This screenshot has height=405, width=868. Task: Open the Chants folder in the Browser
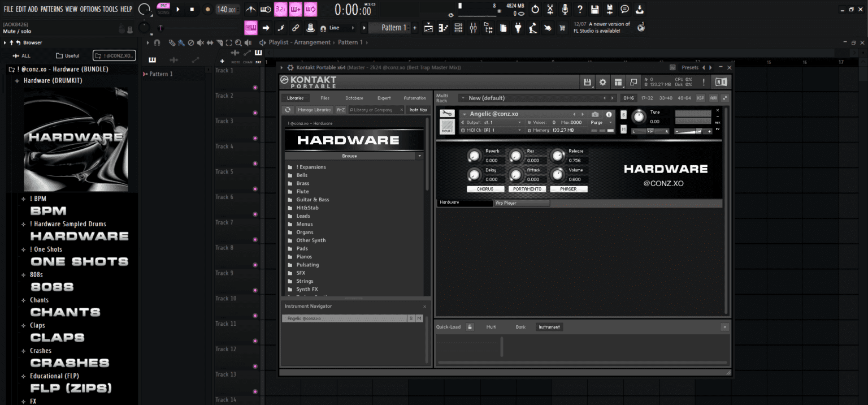tap(40, 300)
